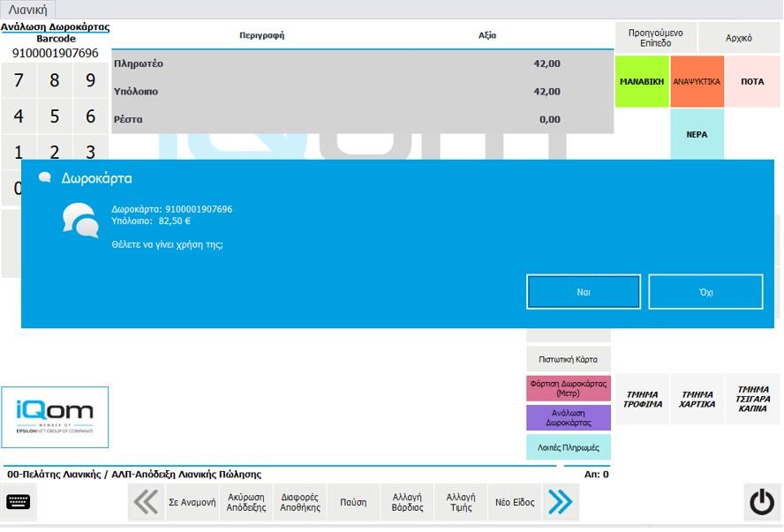Open the Λιανική tab
Viewport: 784px width, 532px height.
click(28, 10)
